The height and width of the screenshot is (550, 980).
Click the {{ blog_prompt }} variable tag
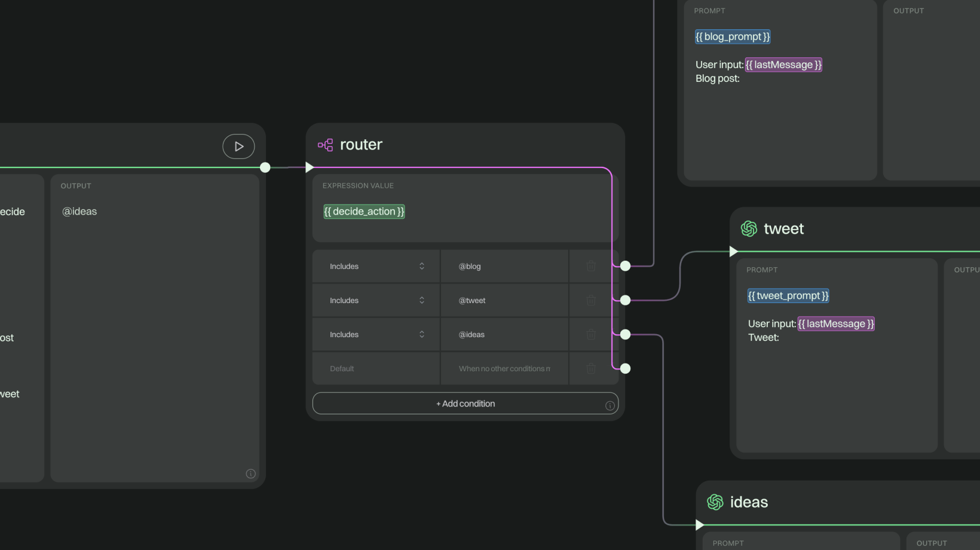(733, 37)
